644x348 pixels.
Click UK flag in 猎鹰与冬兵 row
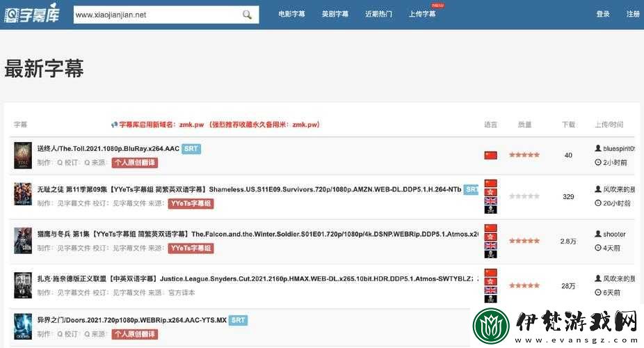point(490,246)
